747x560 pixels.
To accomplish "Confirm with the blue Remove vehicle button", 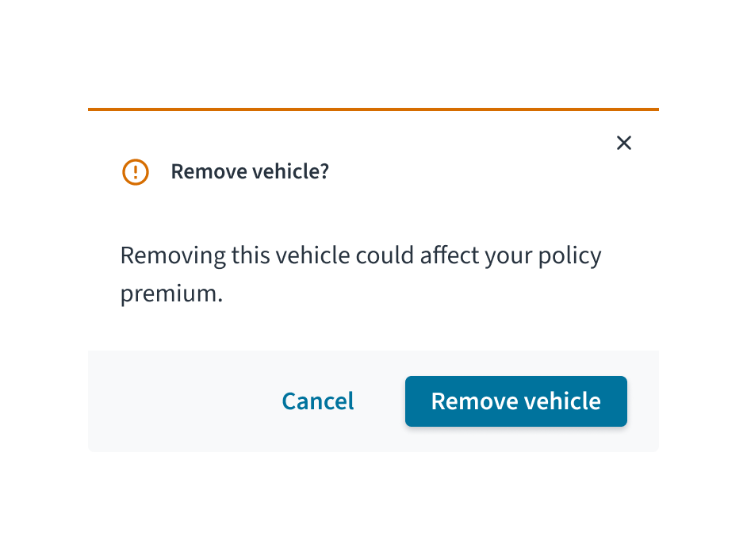I will 516,401.
